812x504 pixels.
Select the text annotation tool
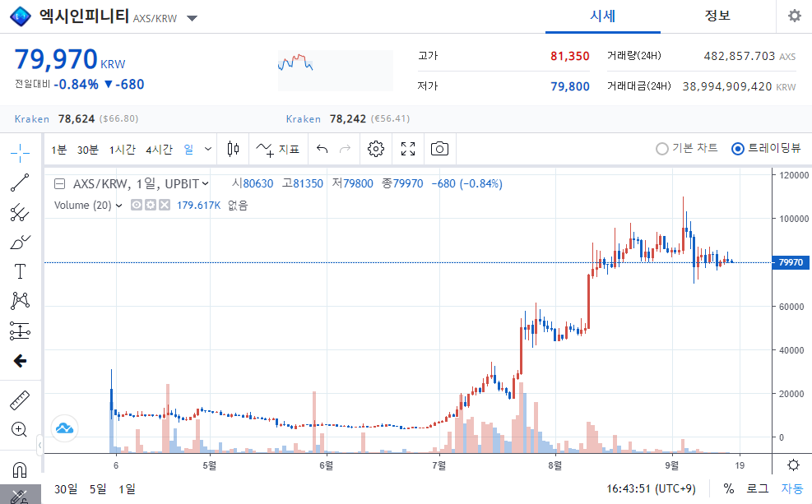(x=20, y=271)
